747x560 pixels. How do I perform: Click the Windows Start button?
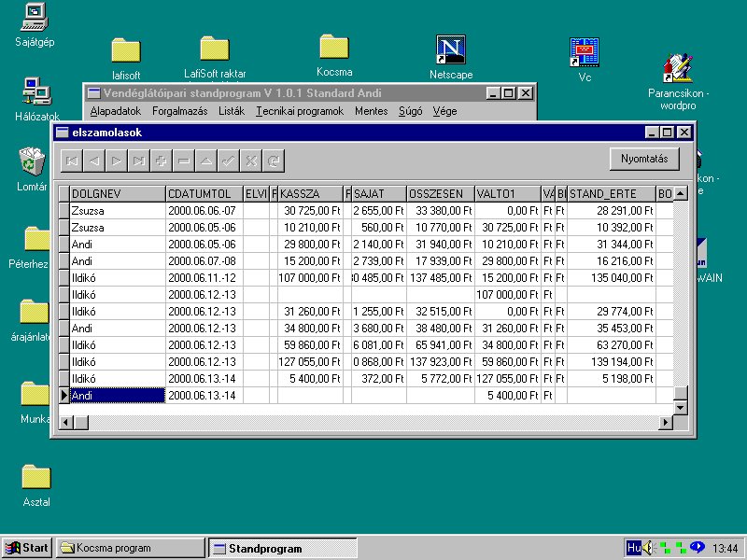[x=27, y=548]
